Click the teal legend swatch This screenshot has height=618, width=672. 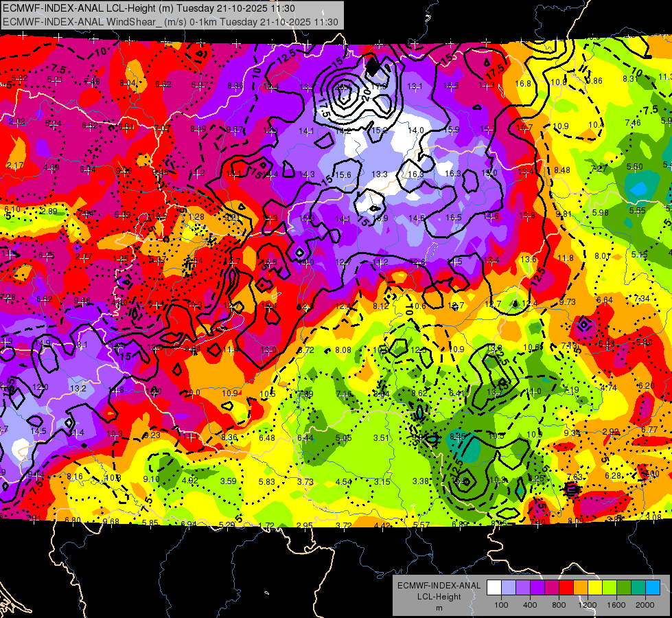(x=638, y=587)
